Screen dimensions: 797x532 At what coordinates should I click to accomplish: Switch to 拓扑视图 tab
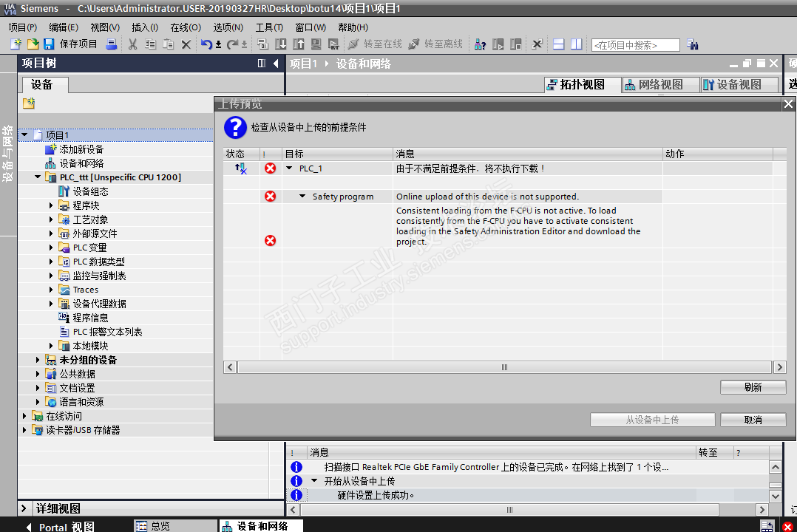pos(582,84)
